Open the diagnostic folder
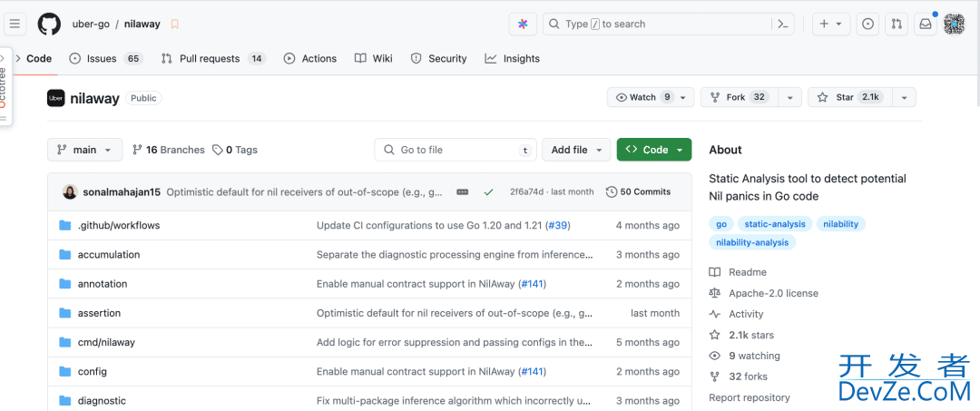The height and width of the screenshot is (411, 980). pos(102,400)
